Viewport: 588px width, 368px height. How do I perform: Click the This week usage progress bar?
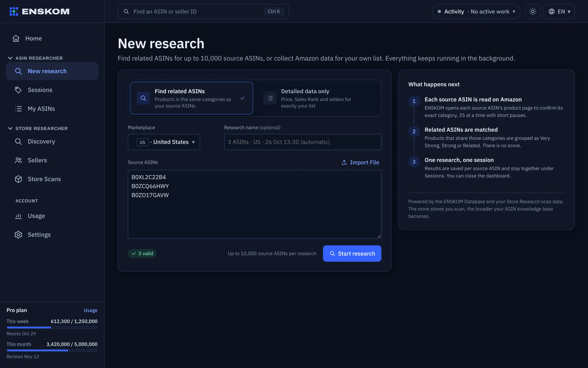coord(52,328)
